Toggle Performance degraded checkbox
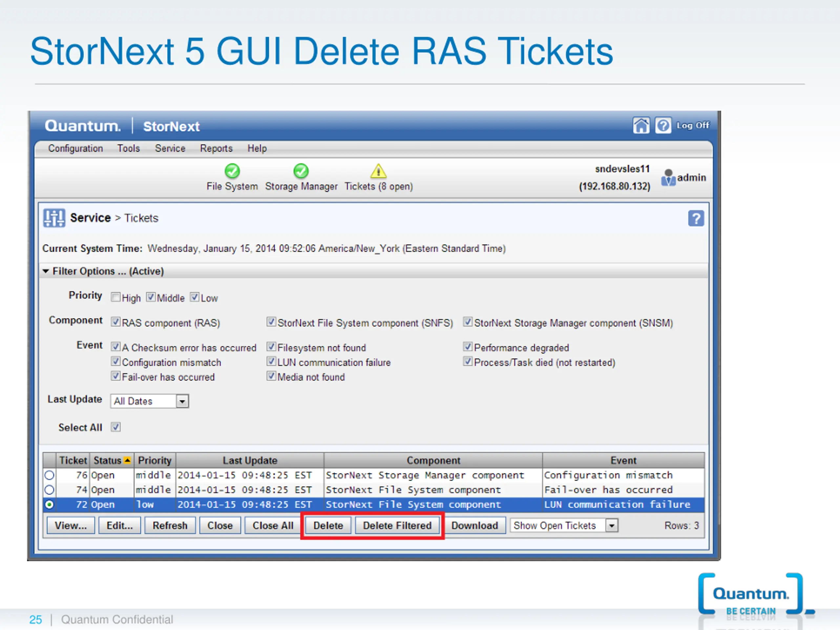 click(x=468, y=346)
